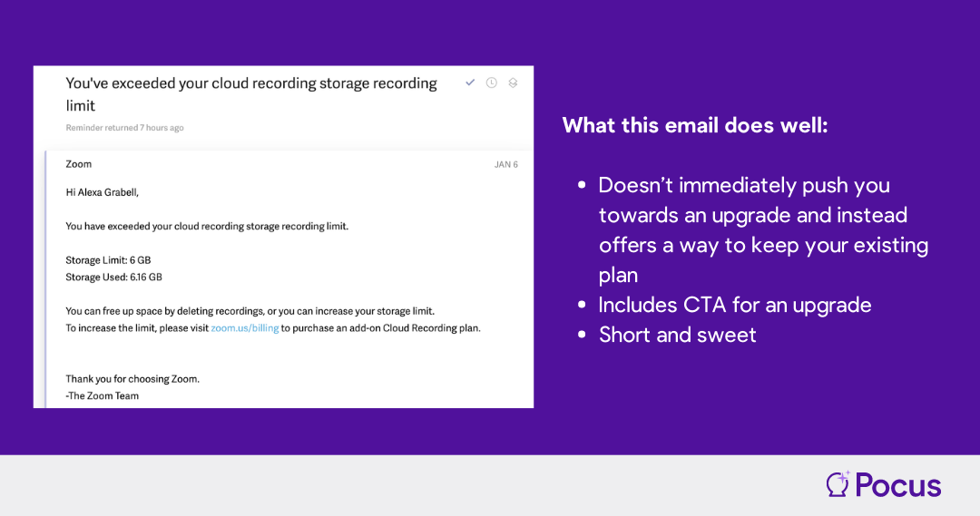
Task: Click bullet 'Includes CTA for an upgrade'
Action: click(x=735, y=305)
